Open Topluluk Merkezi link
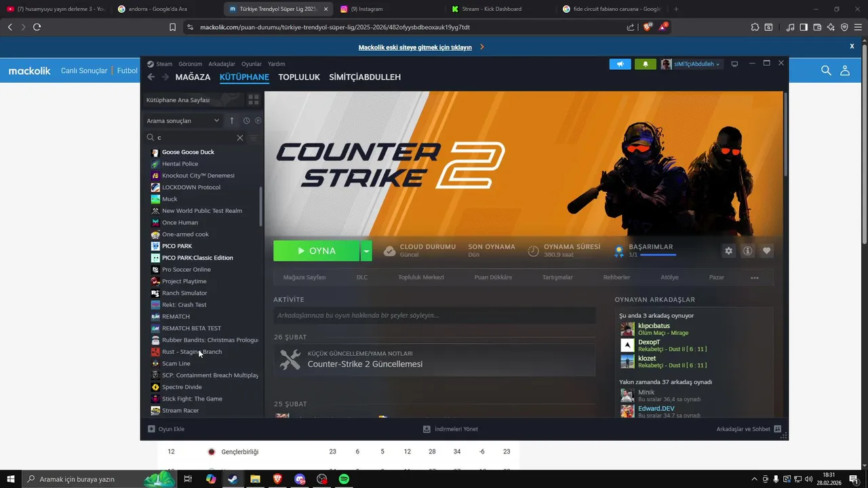 421,277
